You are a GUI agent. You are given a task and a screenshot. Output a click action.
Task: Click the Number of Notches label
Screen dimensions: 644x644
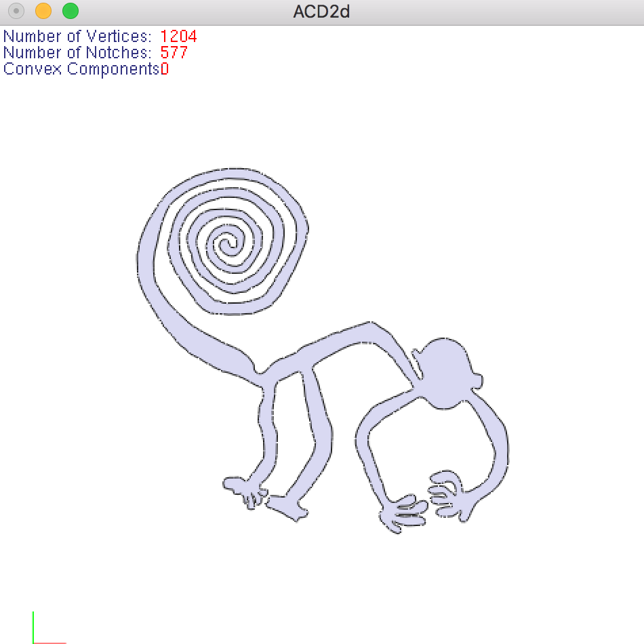[x=77, y=53]
